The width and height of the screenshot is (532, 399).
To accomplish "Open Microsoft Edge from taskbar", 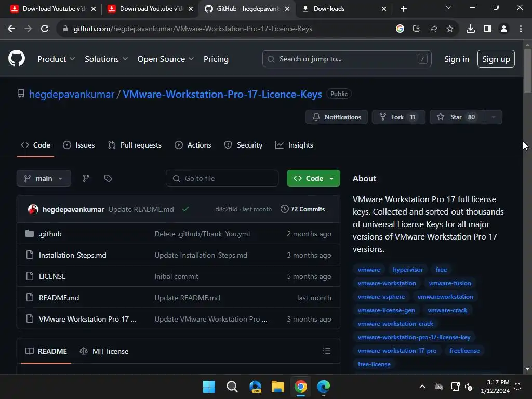I will pyautogui.click(x=323, y=387).
